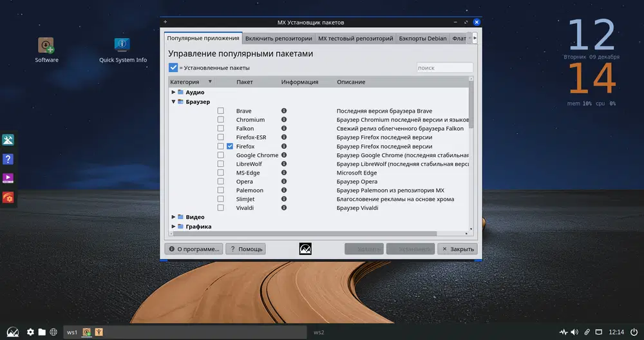Viewport: 644px width, 340px height.
Task: Focus the поиск search field
Action: click(444, 68)
